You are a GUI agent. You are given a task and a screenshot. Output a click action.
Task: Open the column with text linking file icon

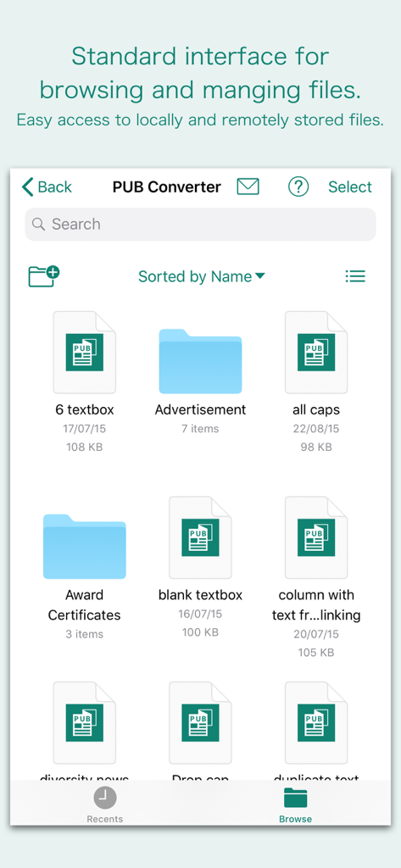pos(316,537)
